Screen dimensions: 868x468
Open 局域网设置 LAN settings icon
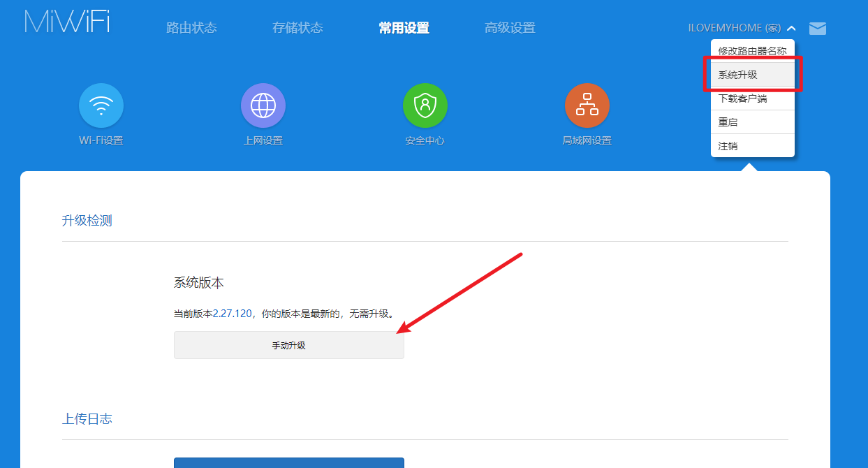coord(587,105)
